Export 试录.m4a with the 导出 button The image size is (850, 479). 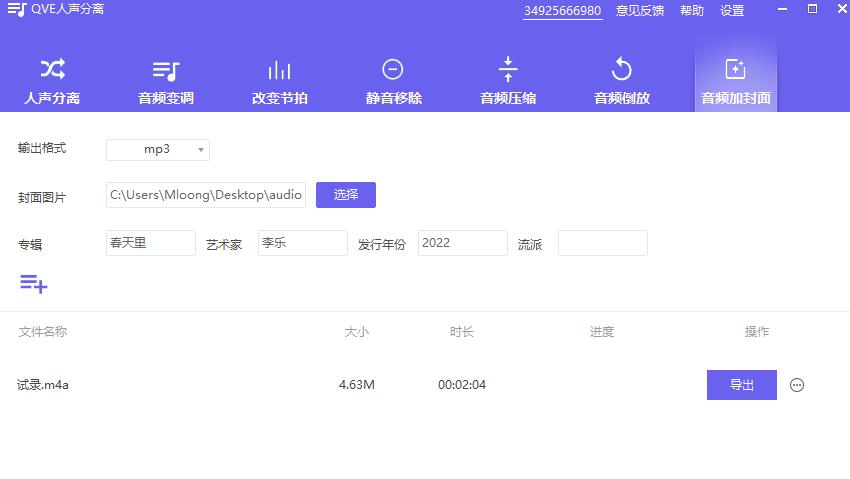pos(741,385)
